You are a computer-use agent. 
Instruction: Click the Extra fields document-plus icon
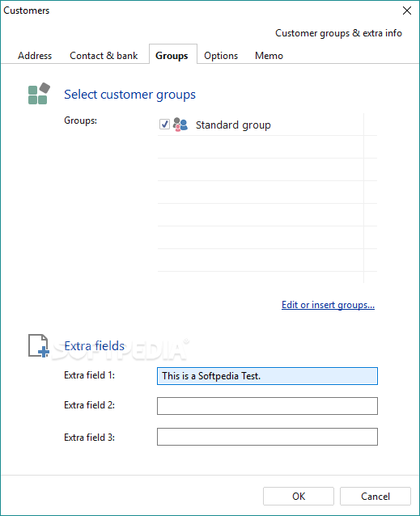click(39, 345)
